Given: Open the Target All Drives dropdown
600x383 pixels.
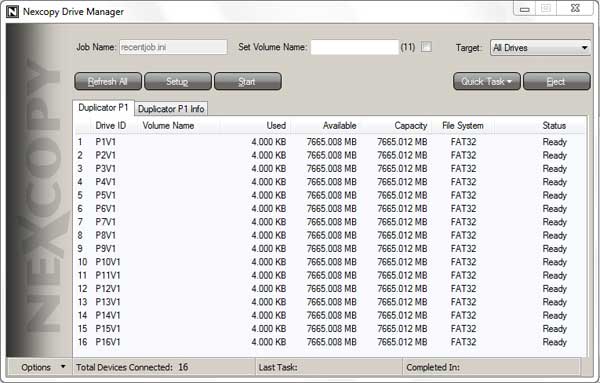Looking at the screenshot, I should point(540,48).
